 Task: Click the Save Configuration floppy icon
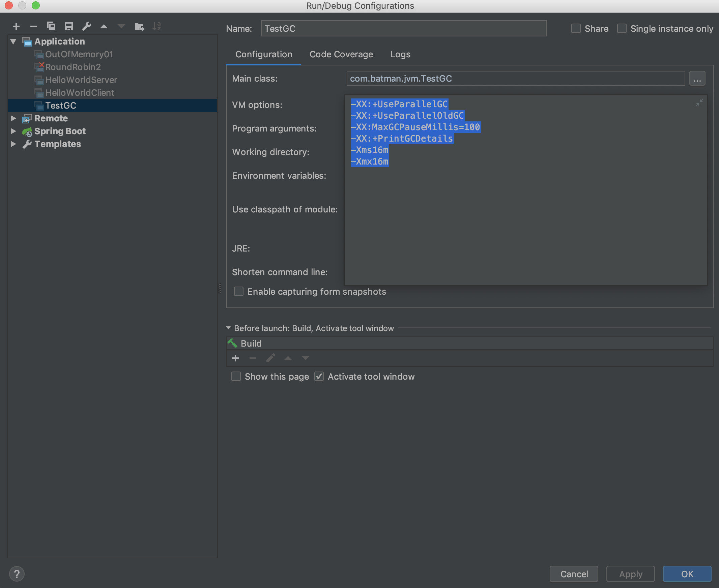(69, 26)
